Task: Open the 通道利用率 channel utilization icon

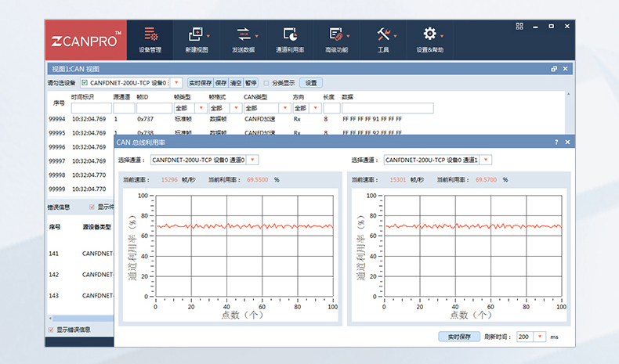Action: (x=290, y=35)
